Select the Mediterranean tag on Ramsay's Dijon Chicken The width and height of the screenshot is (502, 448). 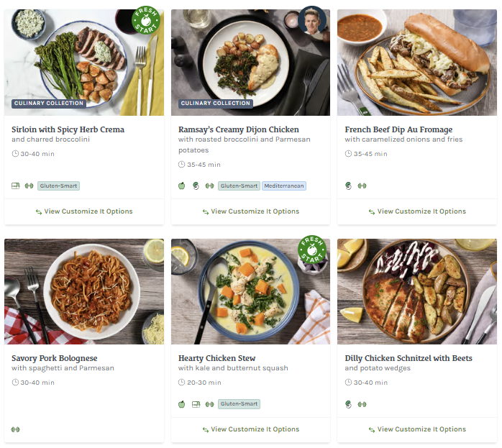pyautogui.click(x=284, y=186)
